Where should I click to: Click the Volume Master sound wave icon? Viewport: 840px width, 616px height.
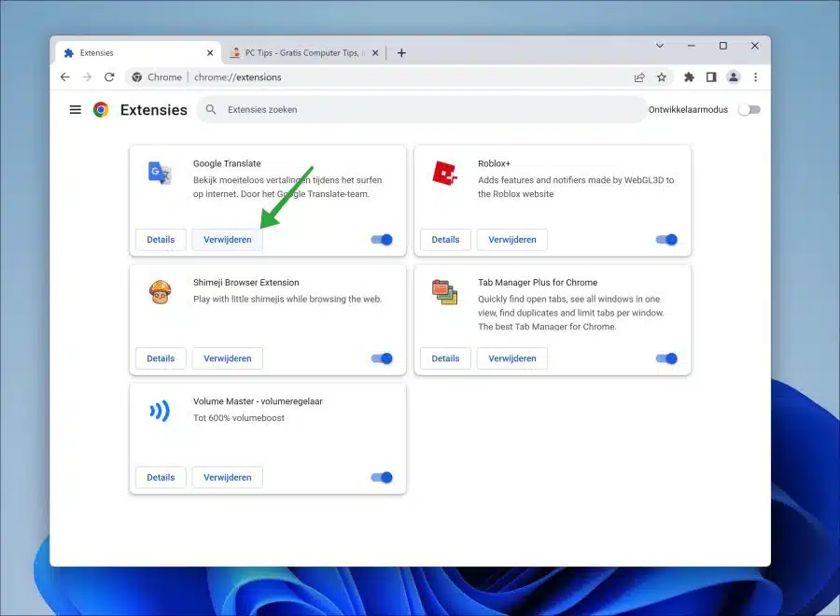pyautogui.click(x=160, y=411)
